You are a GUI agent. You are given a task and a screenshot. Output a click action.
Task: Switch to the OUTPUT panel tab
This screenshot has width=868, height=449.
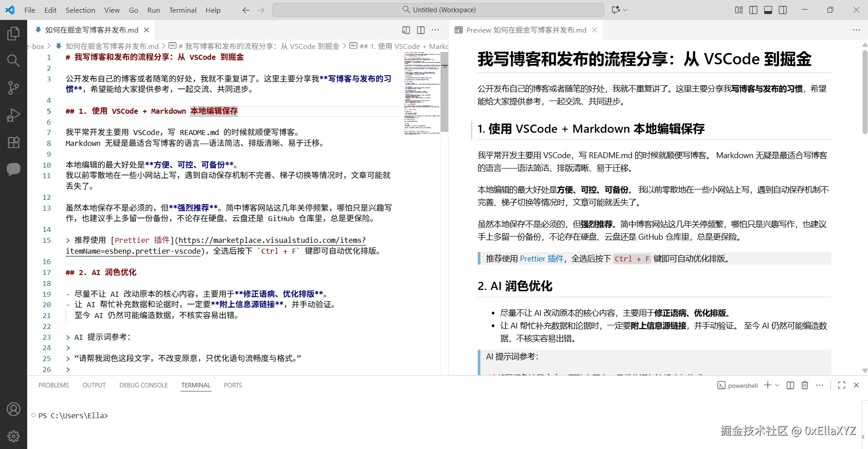tap(94, 385)
